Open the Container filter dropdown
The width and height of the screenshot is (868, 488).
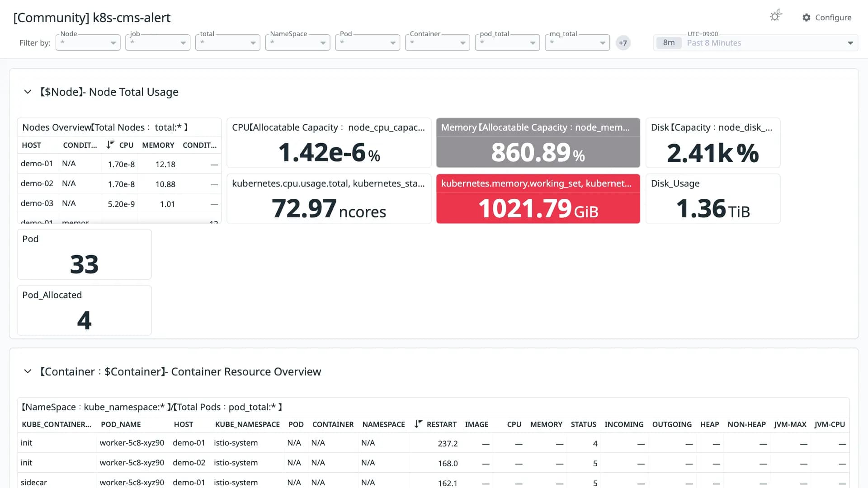pyautogui.click(x=438, y=42)
